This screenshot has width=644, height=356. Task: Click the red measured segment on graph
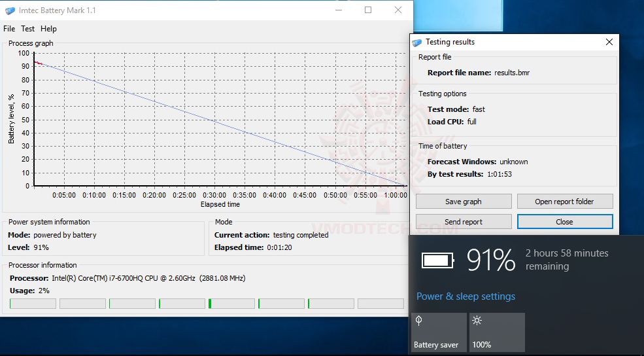(38, 63)
